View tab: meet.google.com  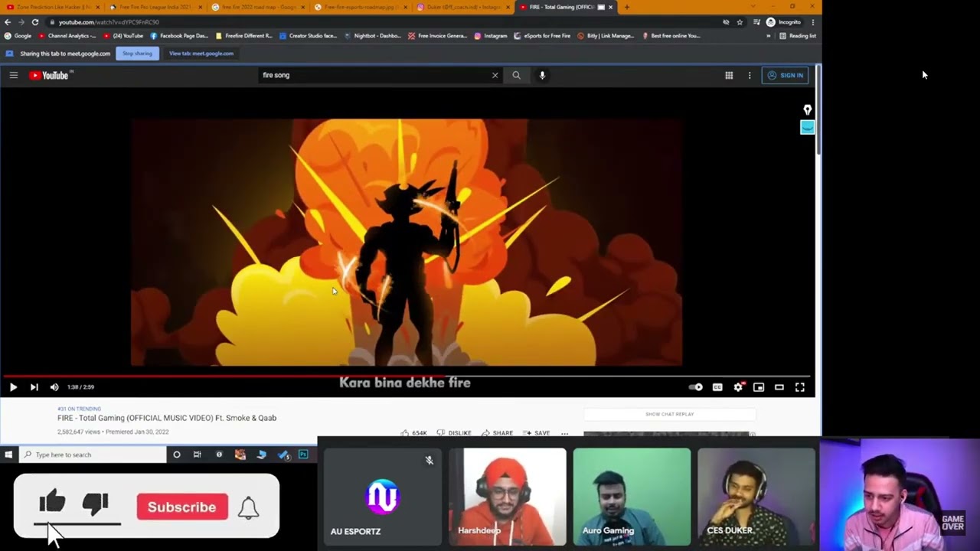point(201,54)
